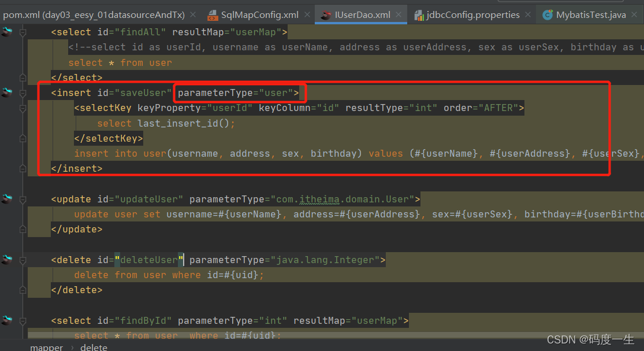Click resultType="int" in selectKey
The height and width of the screenshot is (351, 644).
click(392, 108)
